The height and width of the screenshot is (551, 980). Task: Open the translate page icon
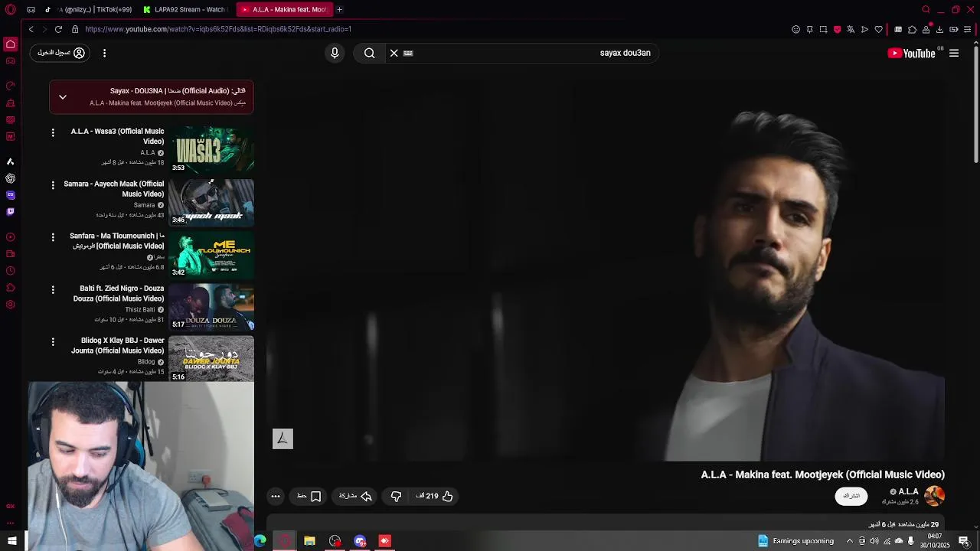pos(851,29)
